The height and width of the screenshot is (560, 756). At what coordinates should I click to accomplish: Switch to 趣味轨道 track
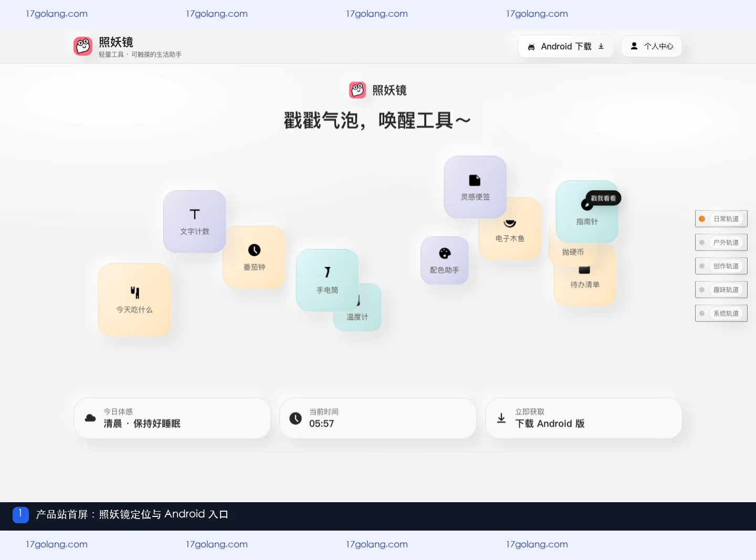point(721,289)
